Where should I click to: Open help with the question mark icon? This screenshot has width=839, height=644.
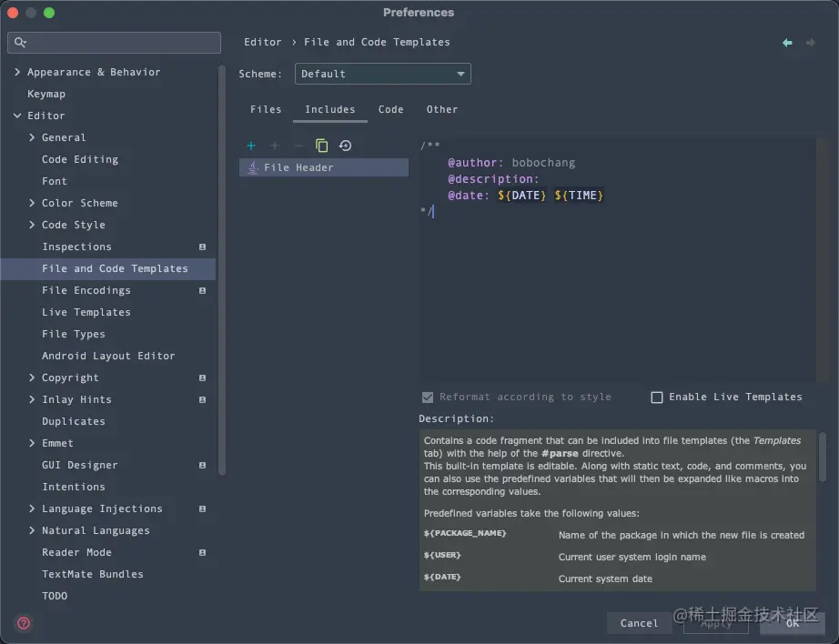(x=24, y=623)
